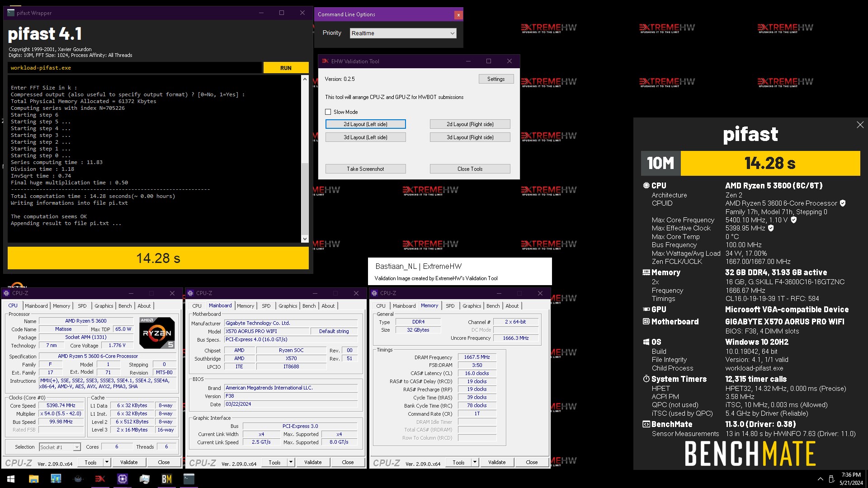Image resolution: width=868 pixels, height=488 pixels.
Task: Expand Tools dropdown arrow in Mainboard window
Action: tap(291, 462)
